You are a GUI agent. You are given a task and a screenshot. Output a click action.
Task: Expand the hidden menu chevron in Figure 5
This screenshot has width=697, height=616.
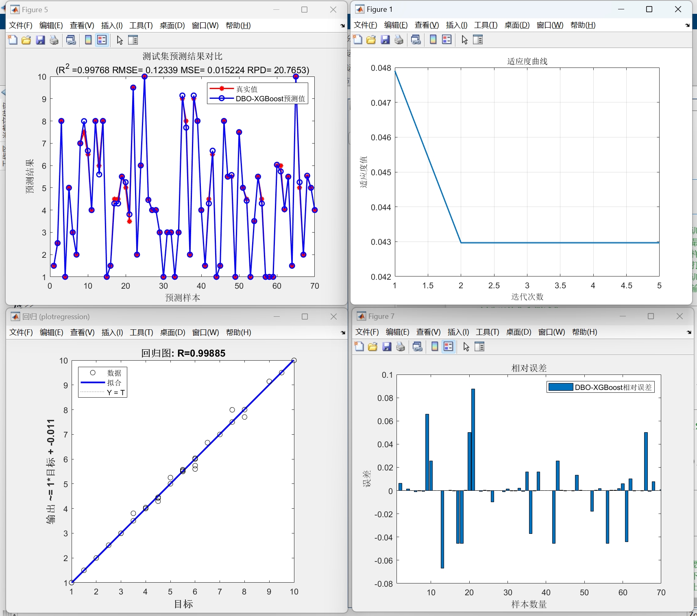click(342, 25)
